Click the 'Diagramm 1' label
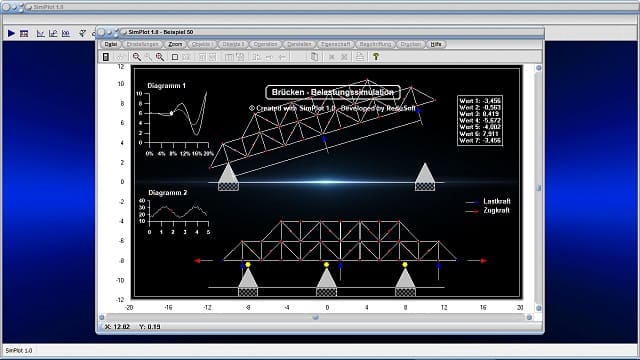The height and width of the screenshot is (360, 640). pyautogui.click(x=167, y=86)
